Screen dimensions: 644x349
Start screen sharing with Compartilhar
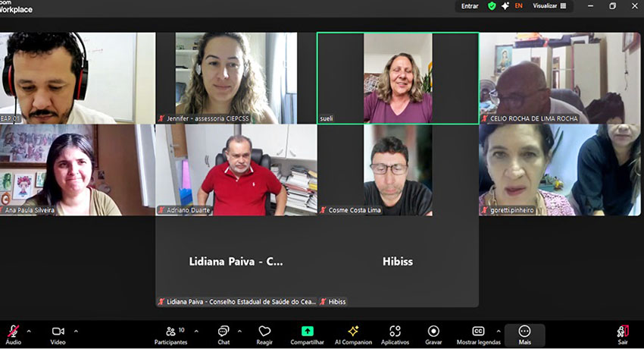click(307, 334)
